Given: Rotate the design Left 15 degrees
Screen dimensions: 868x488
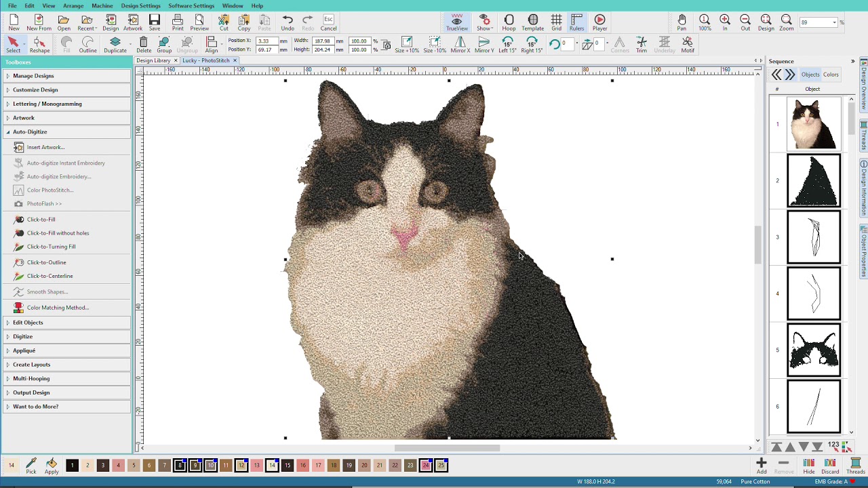Looking at the screenshot, I should tap(507, 45).
